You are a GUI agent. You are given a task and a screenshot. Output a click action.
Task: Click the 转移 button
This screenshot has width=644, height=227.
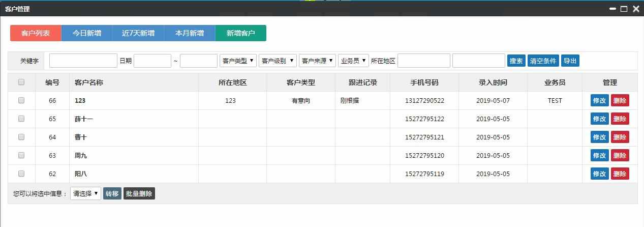point(112,193)
